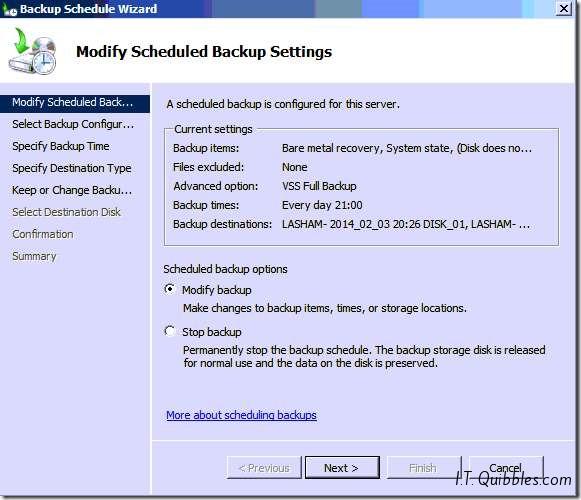Click the Backup items value text
This screenshot has width=581, height=500.
(x=407, y=148)
